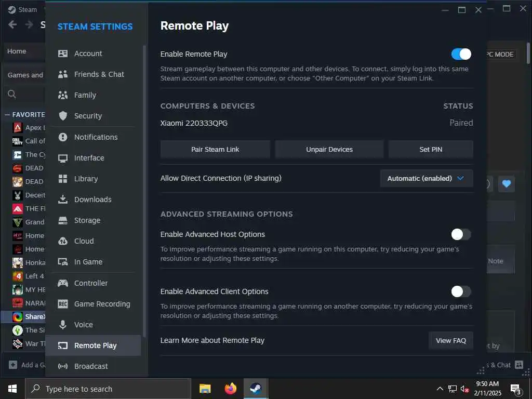The height and width of the screenshot is (399, 532).
Task: Click the Cloud settings icon
Action: click(x=63, y=241)
